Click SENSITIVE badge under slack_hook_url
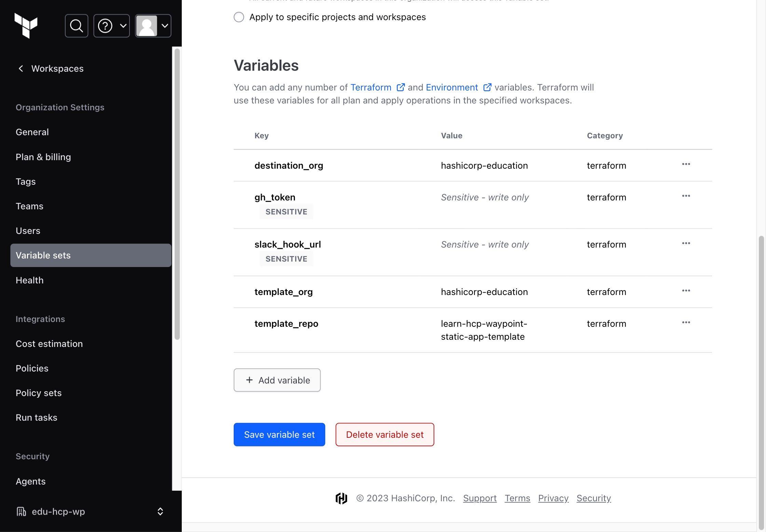 (286, 259)
